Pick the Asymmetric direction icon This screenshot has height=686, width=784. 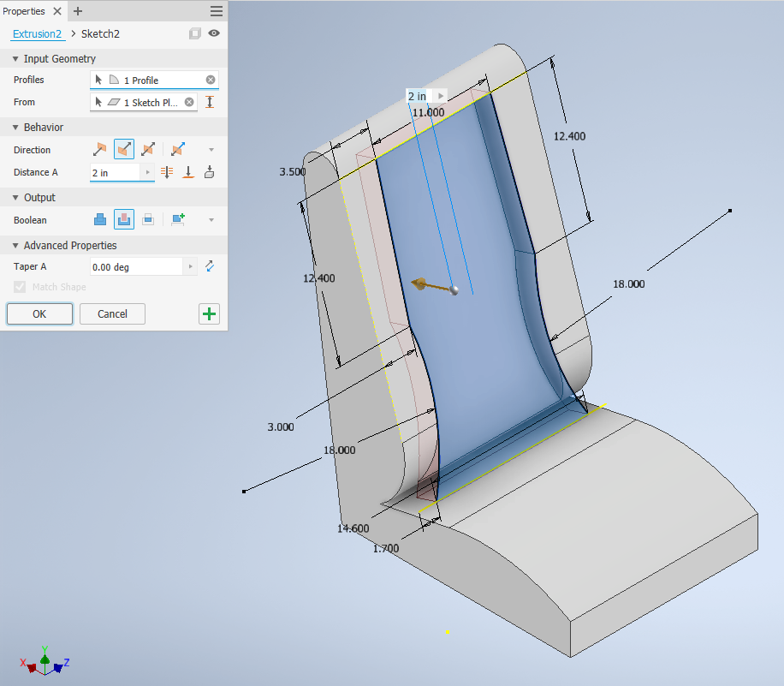tap(177, 149)
